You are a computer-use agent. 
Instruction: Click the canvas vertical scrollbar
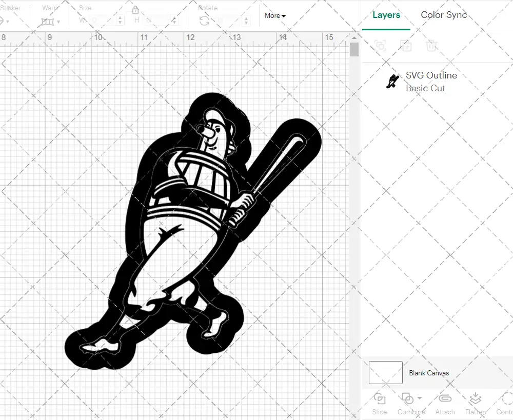(x=353, y=49)
